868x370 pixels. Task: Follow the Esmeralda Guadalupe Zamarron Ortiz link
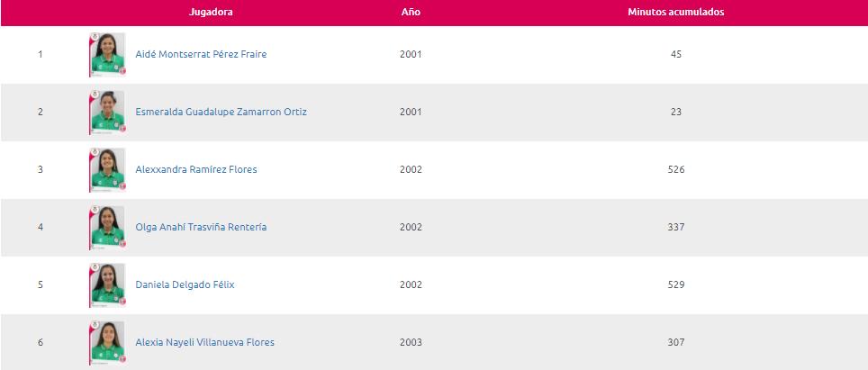[x=221, y=112]
